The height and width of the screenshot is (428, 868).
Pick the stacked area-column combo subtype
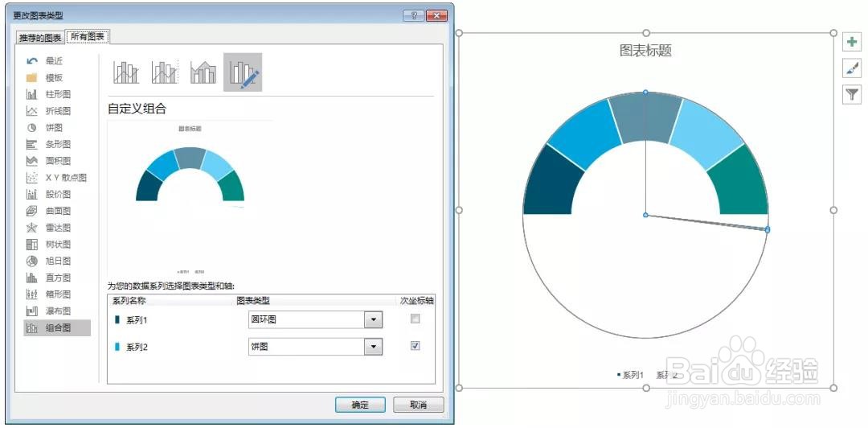pos(203,72)
